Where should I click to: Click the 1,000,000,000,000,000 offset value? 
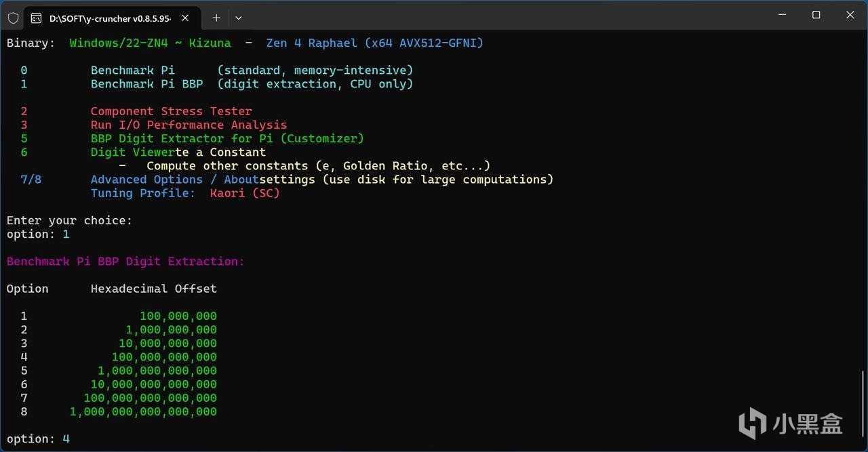click(x=143, y=411)
